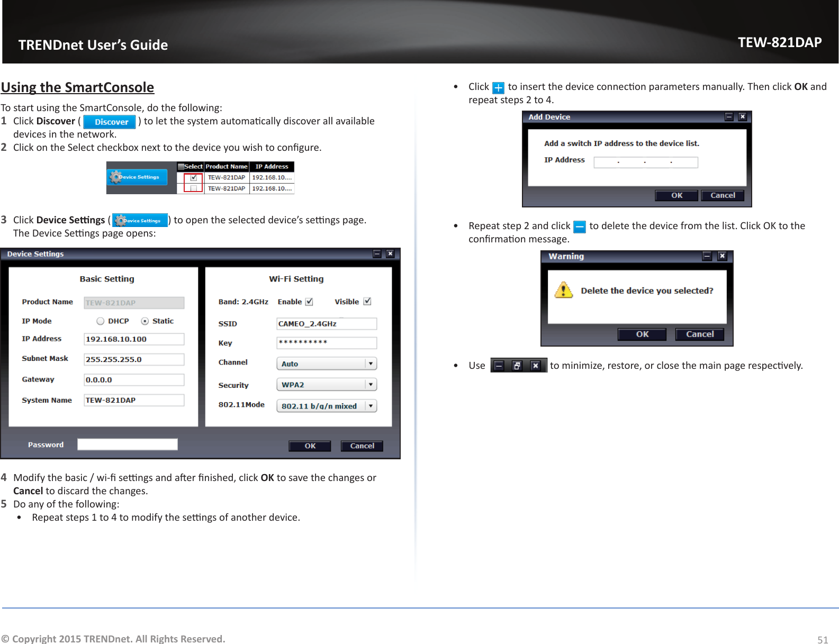
Task: Click the large Device Settings gear button beside the device table
Action: 138,177
